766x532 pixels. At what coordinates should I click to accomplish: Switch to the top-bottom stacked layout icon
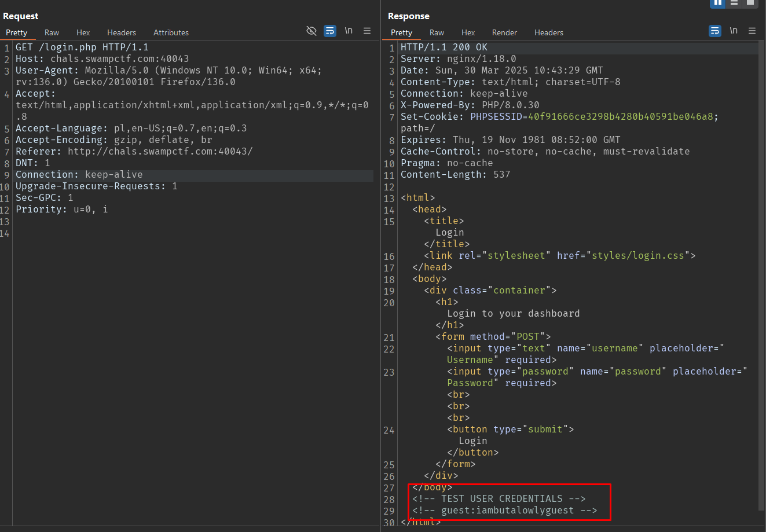pos(734,3)
